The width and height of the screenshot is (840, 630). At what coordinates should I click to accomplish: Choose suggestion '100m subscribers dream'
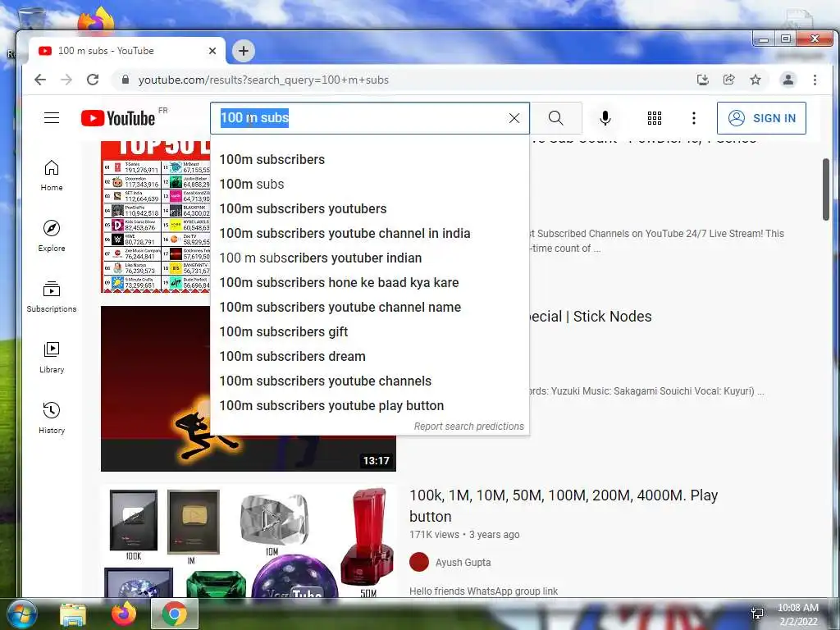tap(370, 357)
